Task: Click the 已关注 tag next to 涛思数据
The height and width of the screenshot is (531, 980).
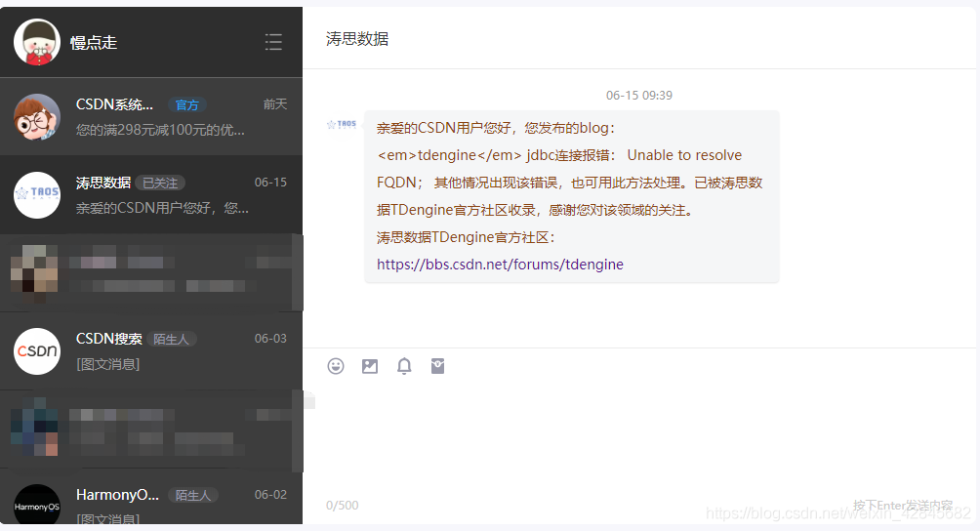Action: coord(160,184)
